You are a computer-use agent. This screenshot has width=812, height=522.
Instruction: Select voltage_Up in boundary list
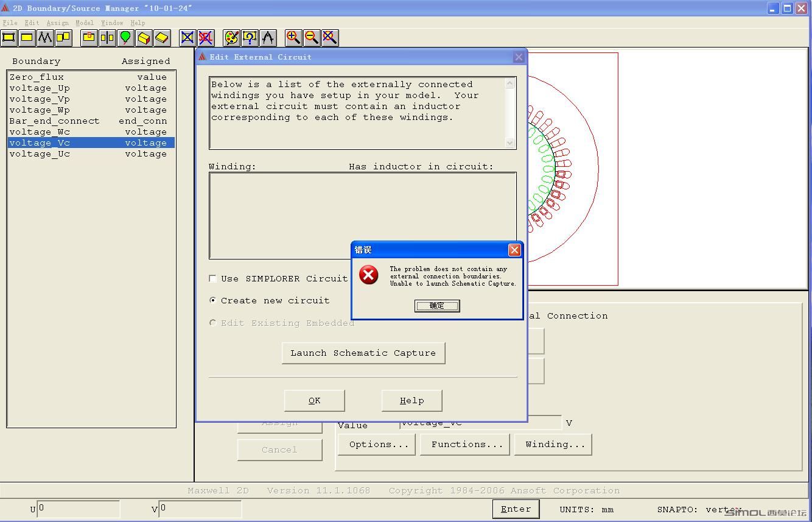click(x=91, y=88)
